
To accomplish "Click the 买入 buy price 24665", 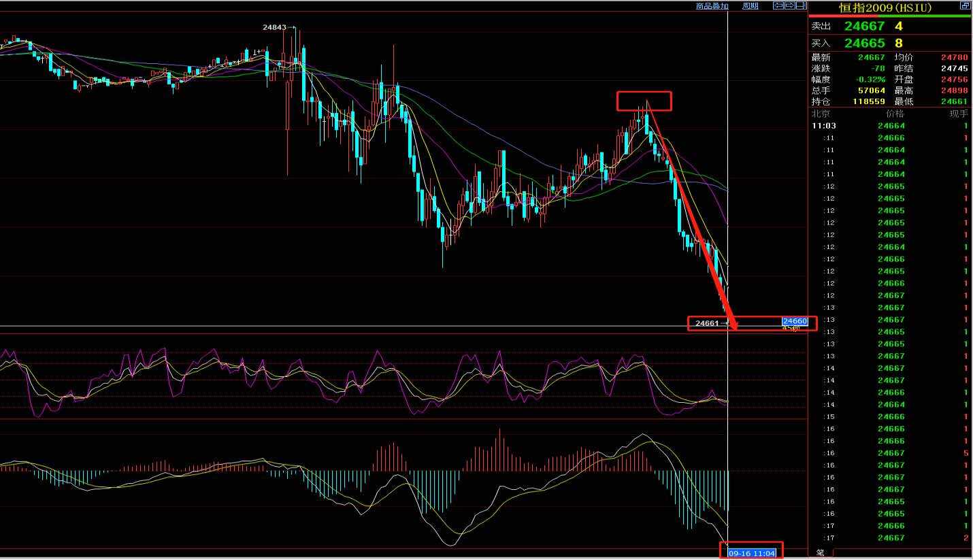I will (x=864, y=43).
